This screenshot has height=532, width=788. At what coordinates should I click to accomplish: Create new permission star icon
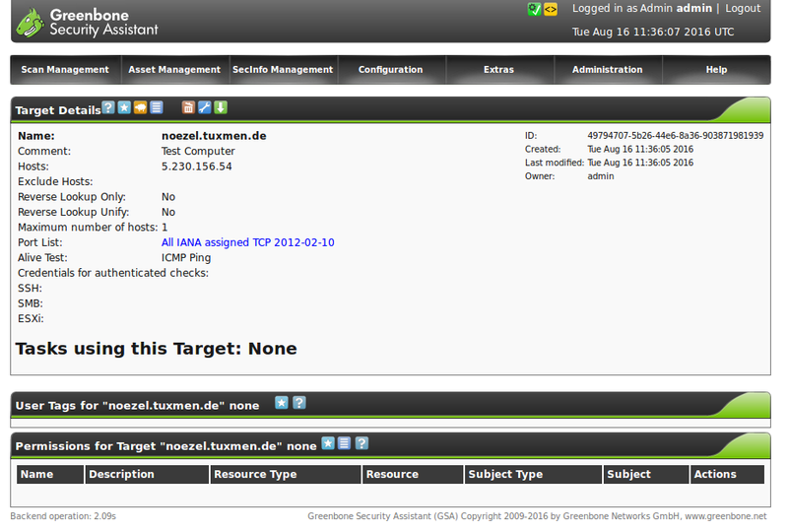[328, 443]
